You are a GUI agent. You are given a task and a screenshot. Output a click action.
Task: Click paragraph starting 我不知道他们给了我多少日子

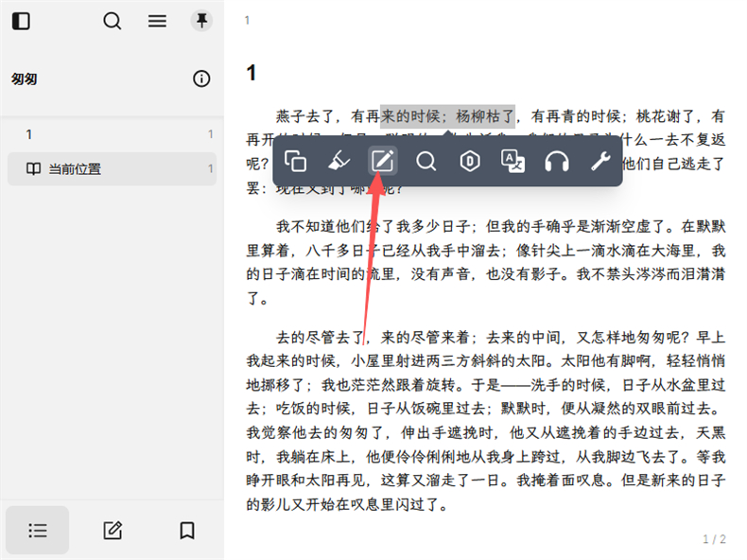486,262
